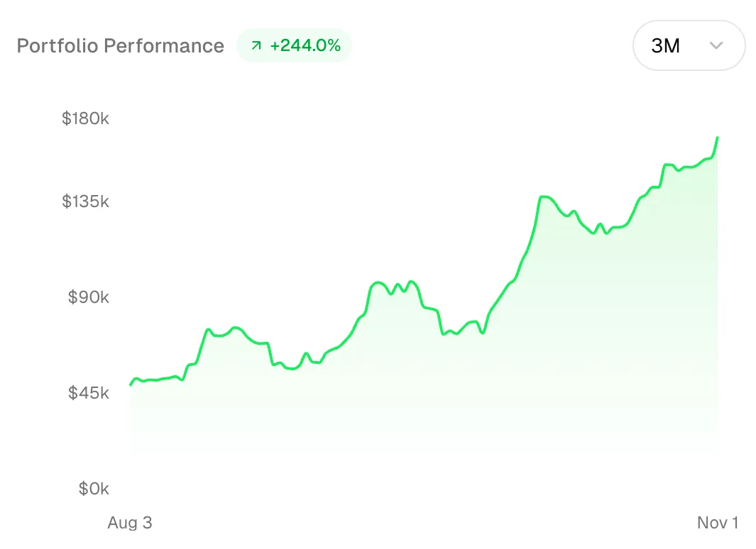Click the +244.0% performance badge
Screen dimensions: 756x549
[x=294, y=45]
